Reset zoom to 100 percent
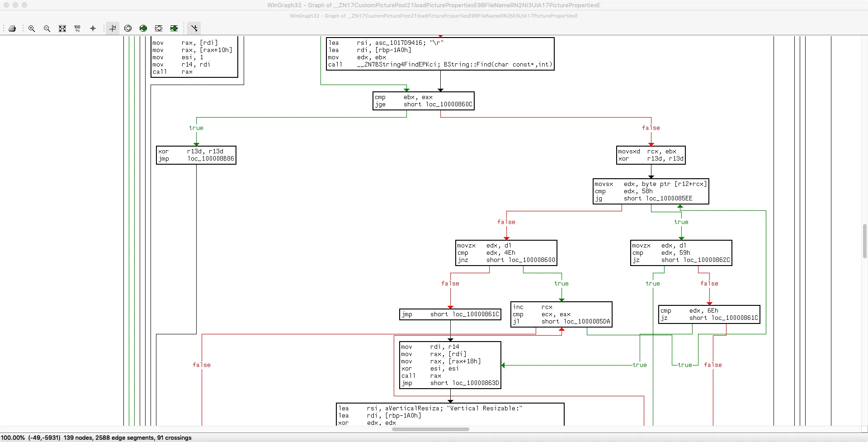The image size is (868, 442). tap(77, 29)
